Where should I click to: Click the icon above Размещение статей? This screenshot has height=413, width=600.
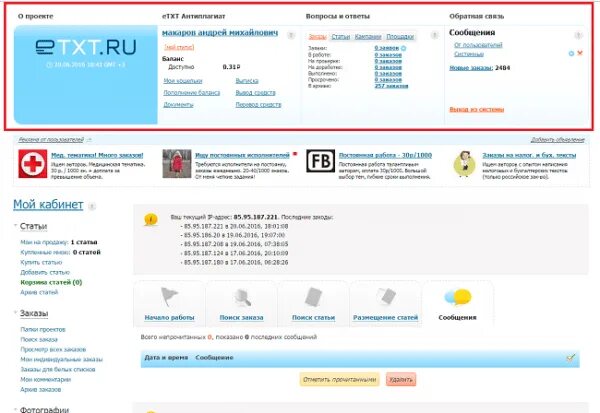[386, 297]
